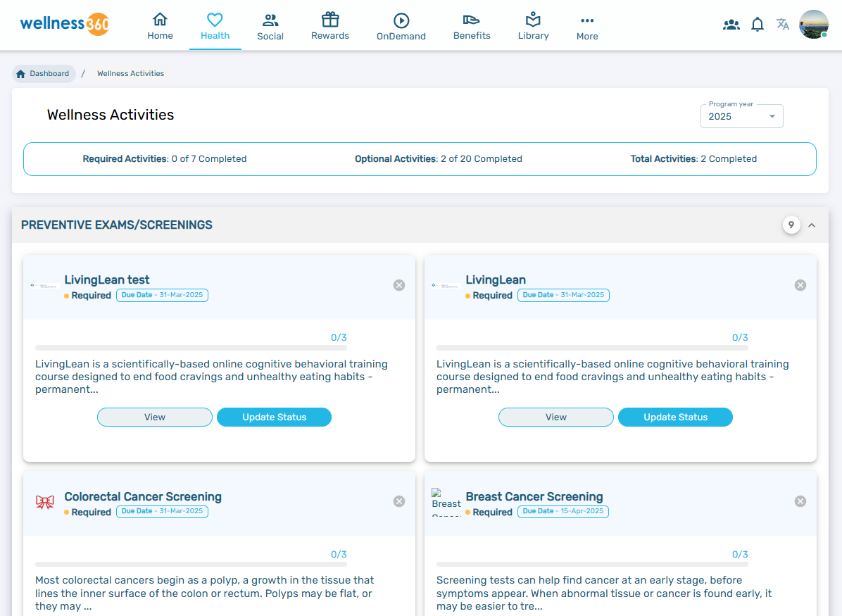Dismiss the LivingLean test card
Image resolution: width=842 pixels, height=616 pixels.
coord(399,285)
